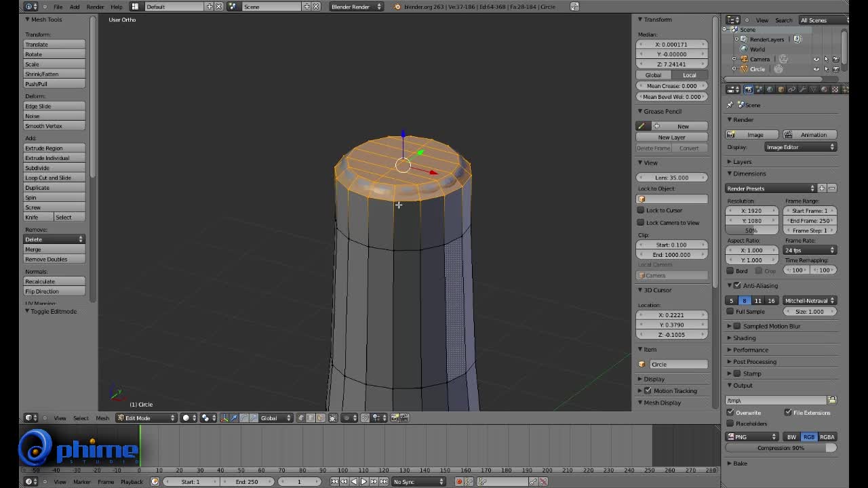Click the Animation render button
Screen dimensions: 868x488
pos(810,134)
